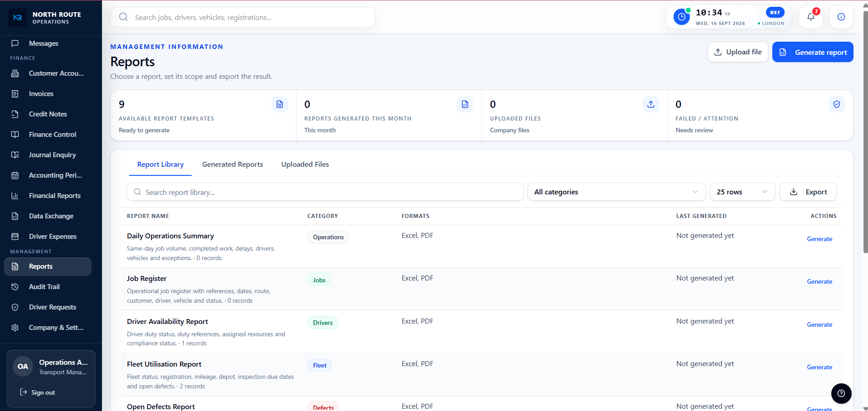Click the Uploaded Files card upload icon
The height and width of the screenshot is (411, 868).
click(x=650, y=104)
